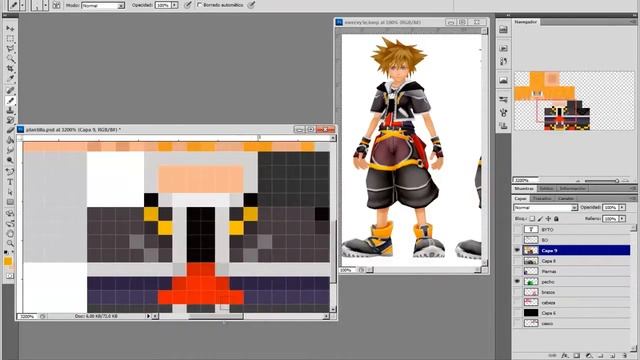The height and width of the screenshot is (360, 640).
Task: Click the Delete layer trash icon
Action: coord(624,356)
